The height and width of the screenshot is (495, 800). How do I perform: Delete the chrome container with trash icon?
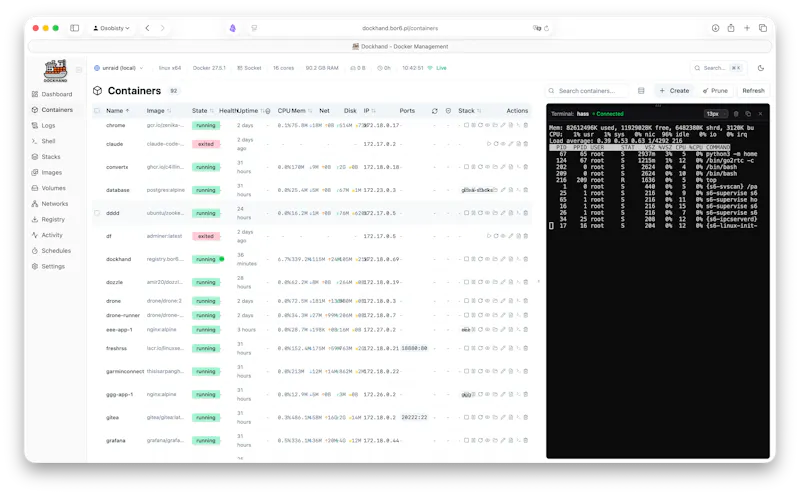click(526, 125)
